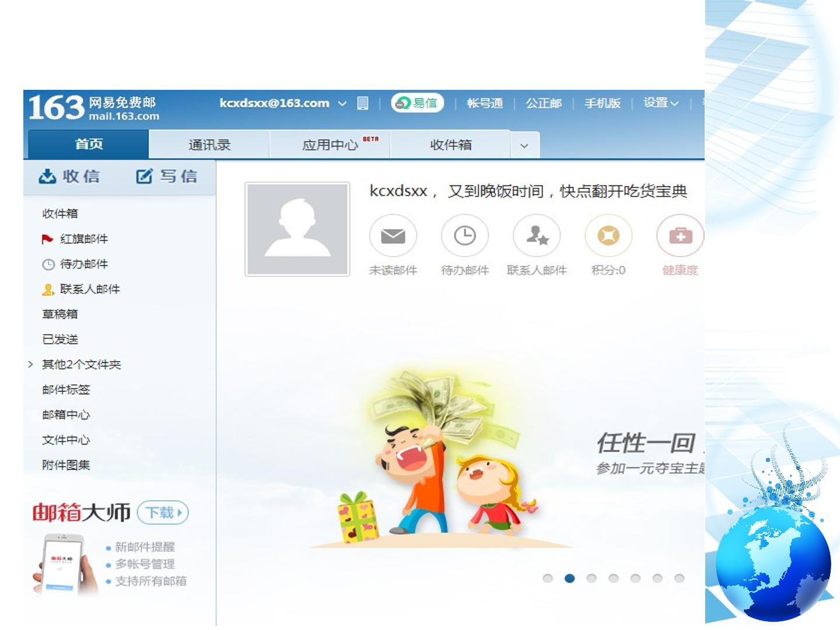Click the points (积分) coin icon
The image size is (840, 630).
click(608, 236)
